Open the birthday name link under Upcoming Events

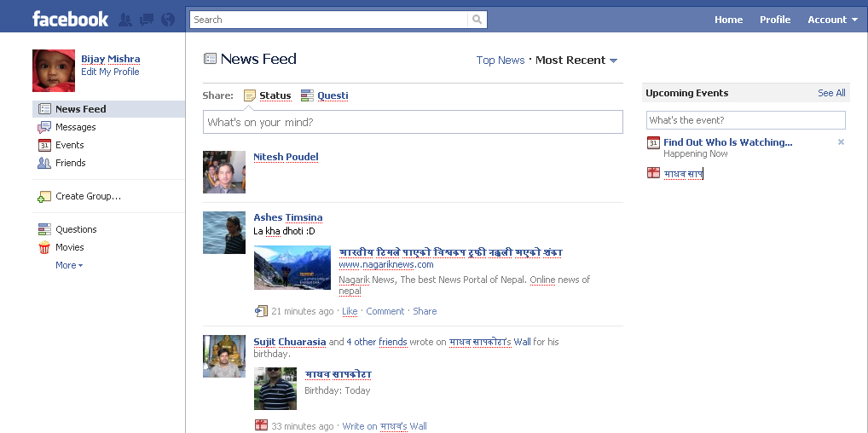683,174
